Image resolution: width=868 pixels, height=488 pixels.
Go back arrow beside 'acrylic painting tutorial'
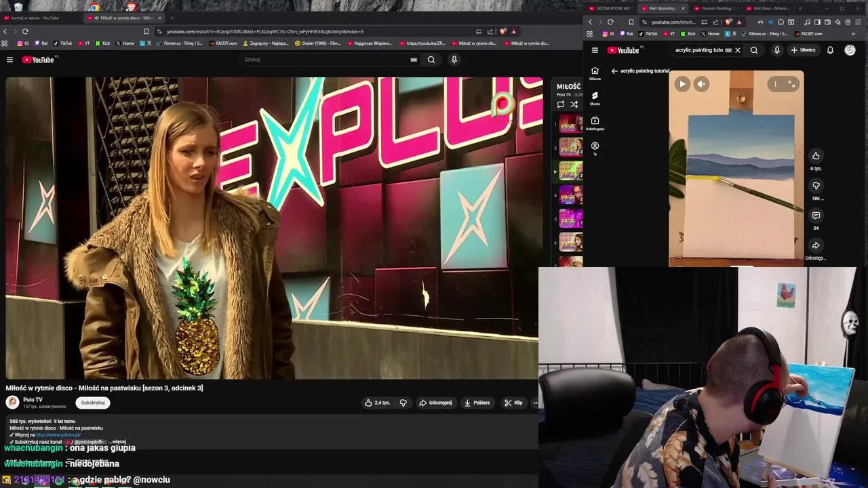614,71
